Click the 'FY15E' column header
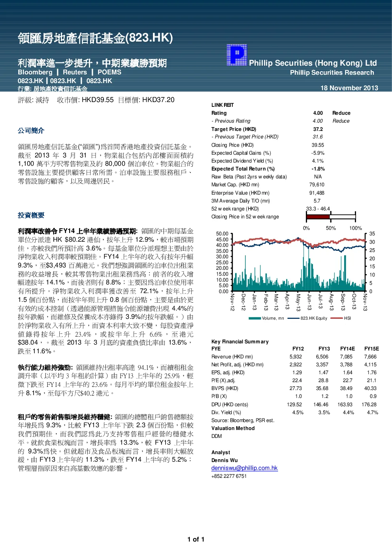The image size is (392, 555). pos(371,349)
